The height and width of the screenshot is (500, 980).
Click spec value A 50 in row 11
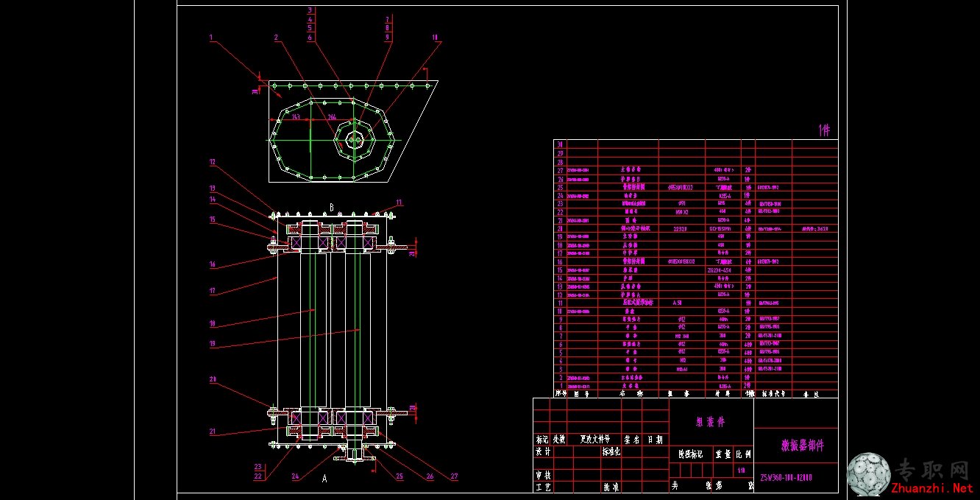pos(677,303)
